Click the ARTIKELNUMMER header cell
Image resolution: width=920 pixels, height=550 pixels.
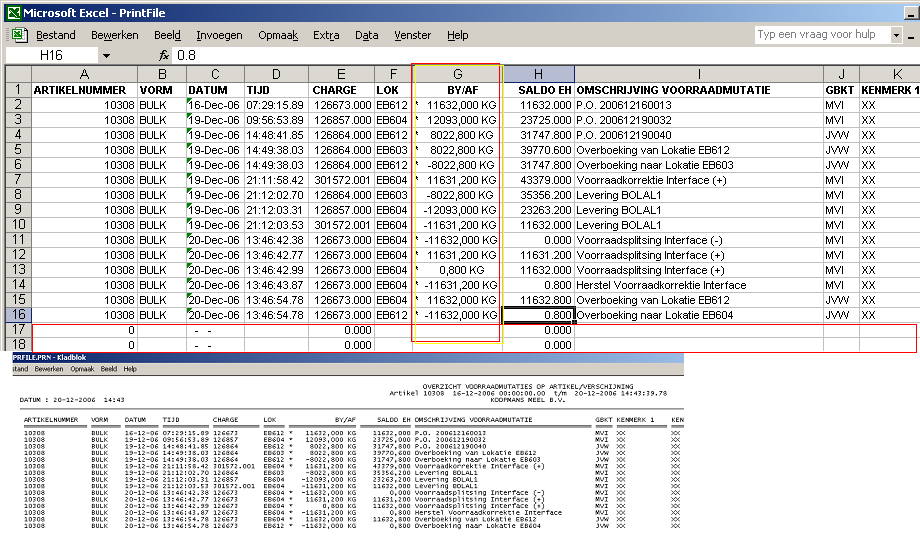(84, 90)
